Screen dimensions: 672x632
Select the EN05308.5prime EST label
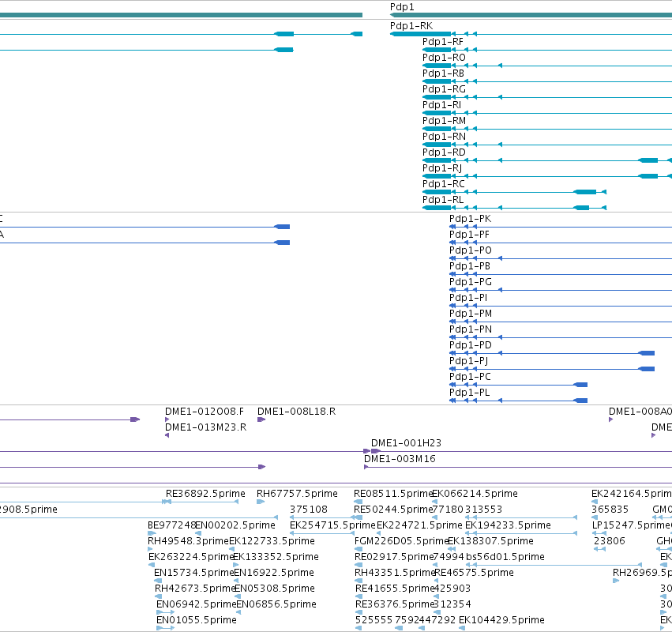(275, 589)
